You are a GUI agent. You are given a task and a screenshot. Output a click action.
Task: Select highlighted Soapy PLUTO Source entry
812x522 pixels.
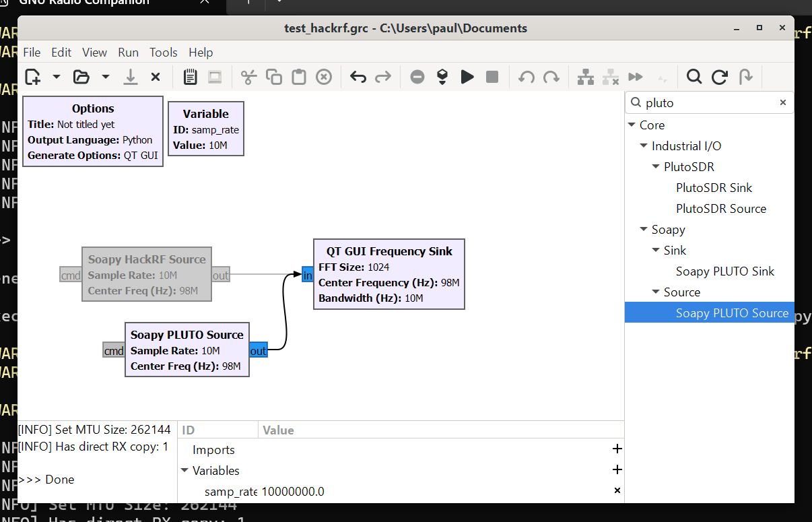[x=710, y=313]
